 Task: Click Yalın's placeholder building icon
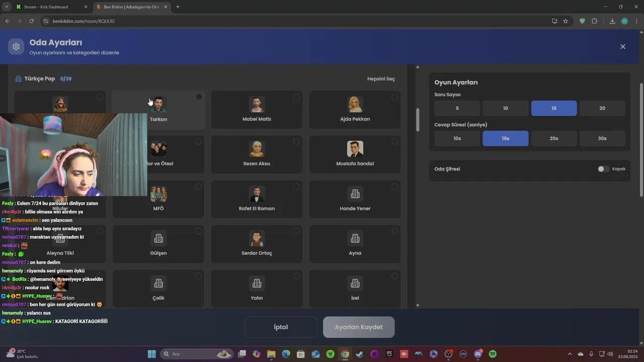click(257, 283)
